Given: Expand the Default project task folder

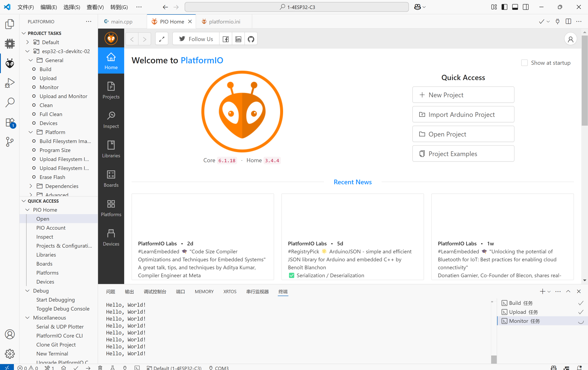Looking at the screenshot, I should tap(28, 42).
